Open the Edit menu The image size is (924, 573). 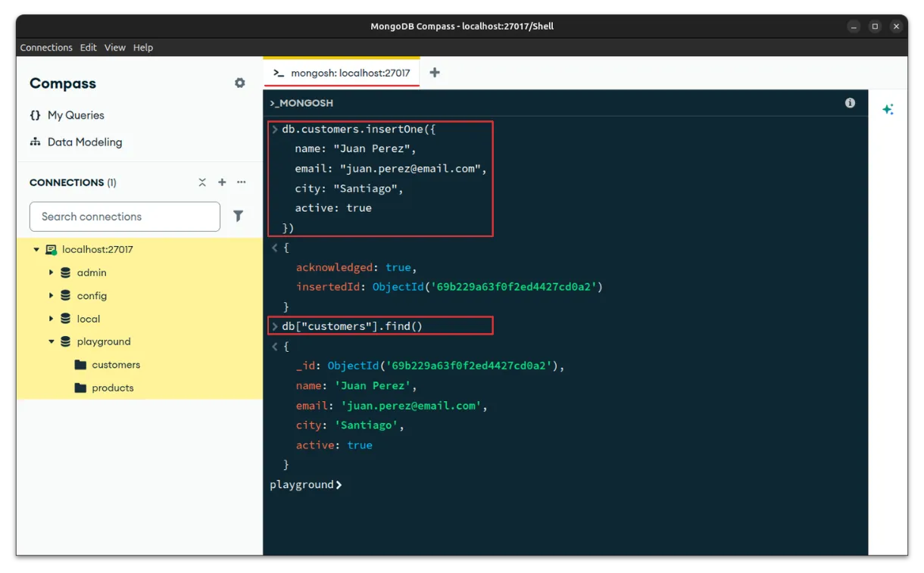click(x=89, y=48)
